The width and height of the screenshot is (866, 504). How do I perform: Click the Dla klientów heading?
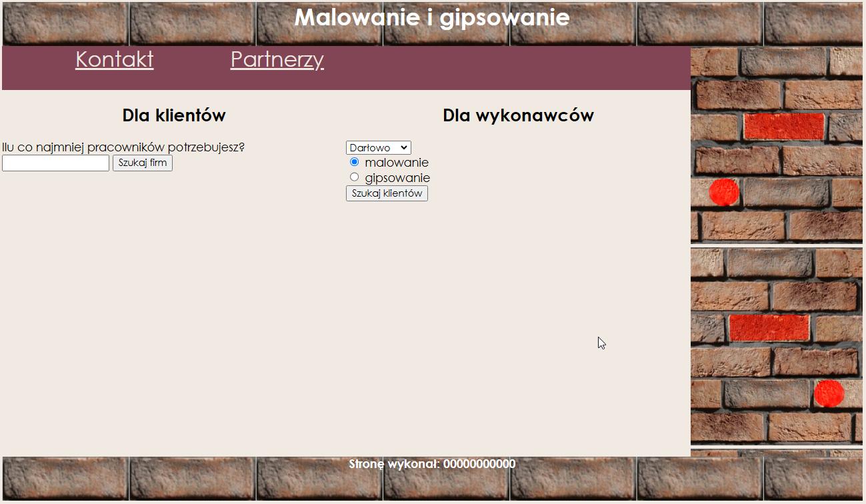tap(174, 115)
